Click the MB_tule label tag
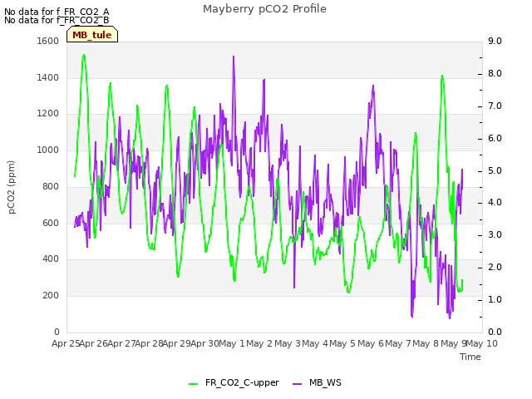532x399 pixels. 92,35
